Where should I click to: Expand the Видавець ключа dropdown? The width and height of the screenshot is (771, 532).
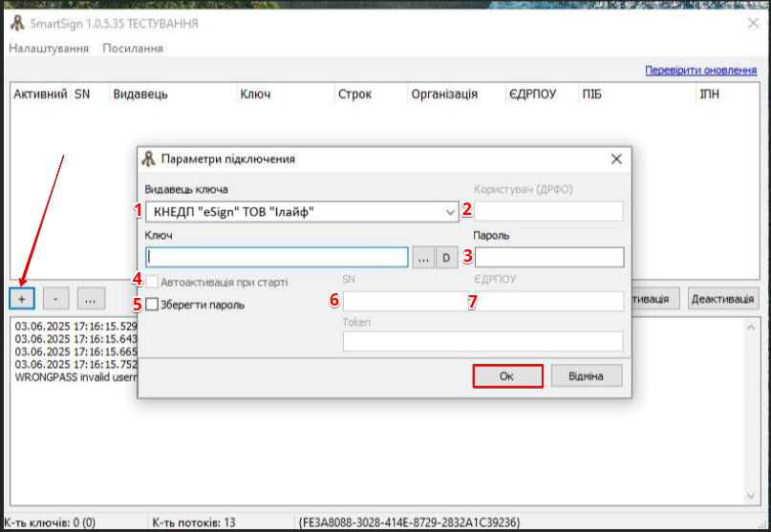(451, 211)
